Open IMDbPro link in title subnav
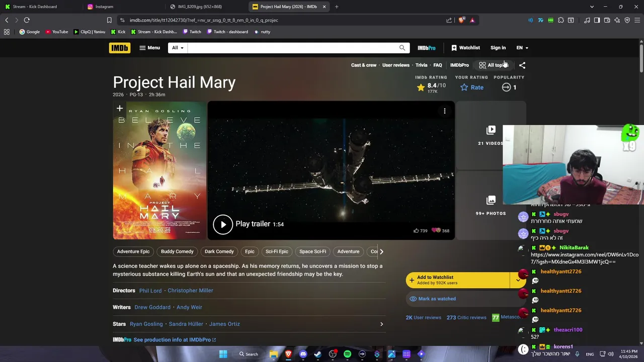644x362 pixels. [459, 65]
